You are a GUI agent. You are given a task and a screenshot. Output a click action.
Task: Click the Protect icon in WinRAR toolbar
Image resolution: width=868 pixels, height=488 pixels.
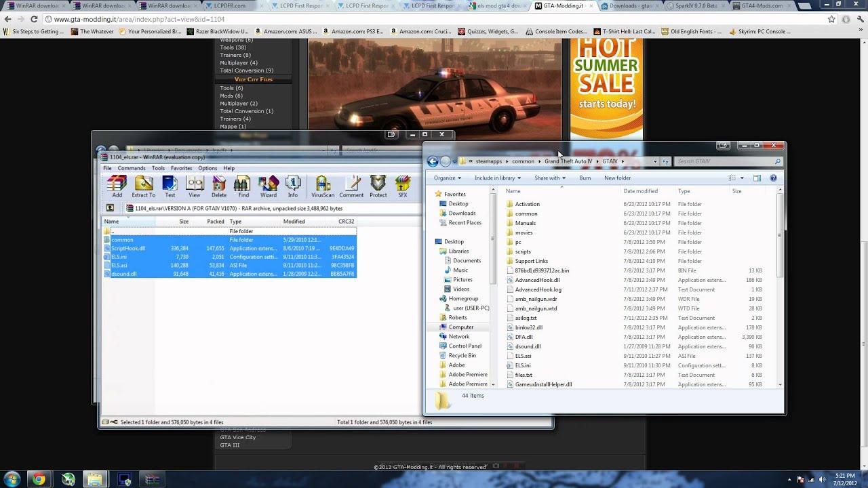[378, 186]
